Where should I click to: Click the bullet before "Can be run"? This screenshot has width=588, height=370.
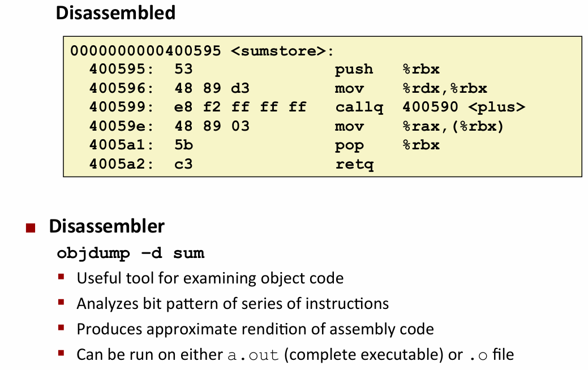(61, 353)
